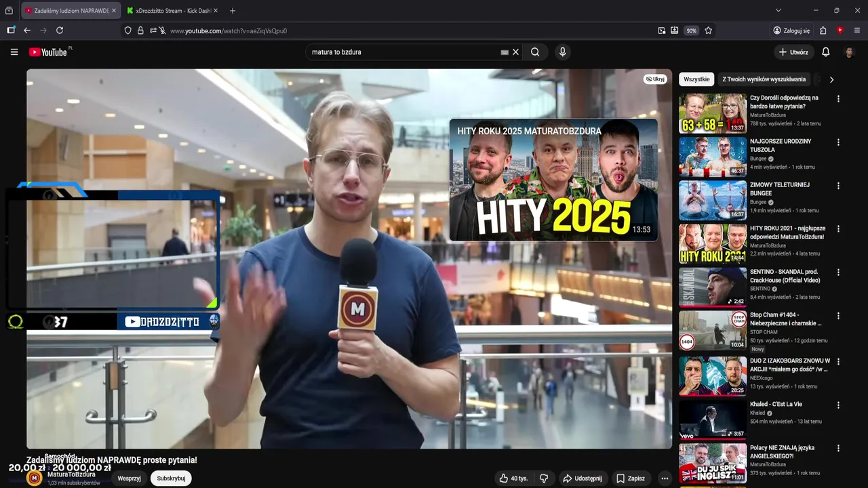The width and height of the screenshot is (868, 488).
Task: Go back in browser history
Action: tap(27, 30)
